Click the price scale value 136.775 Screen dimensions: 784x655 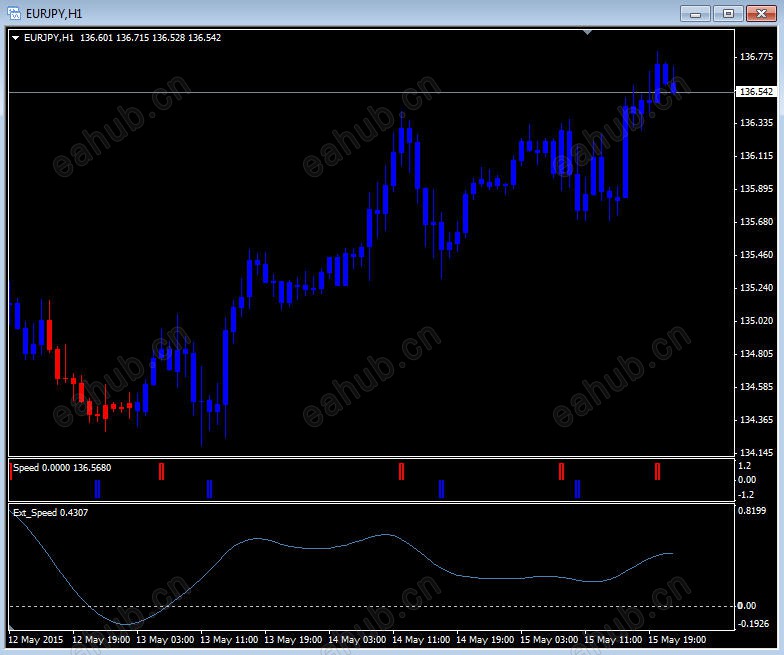tap(756, 56)
